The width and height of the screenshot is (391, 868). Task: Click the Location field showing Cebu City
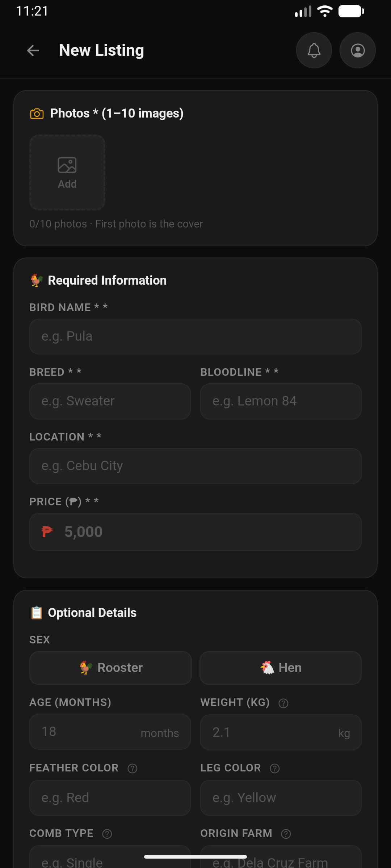(195, 466)
